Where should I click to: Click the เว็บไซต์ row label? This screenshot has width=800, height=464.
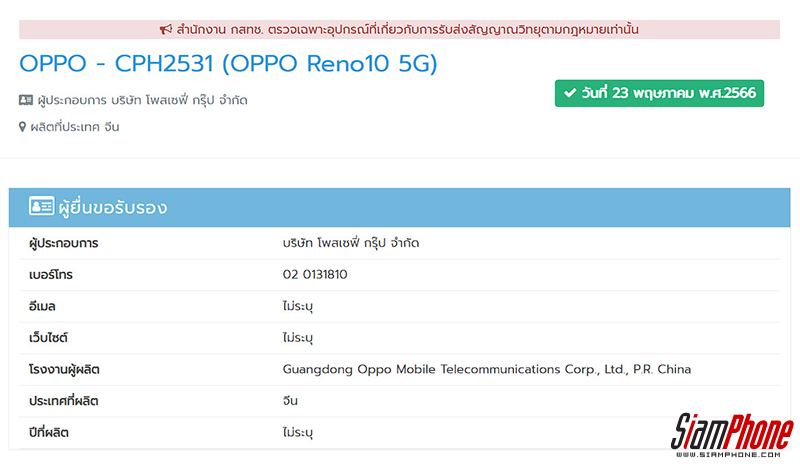point(49,338)
